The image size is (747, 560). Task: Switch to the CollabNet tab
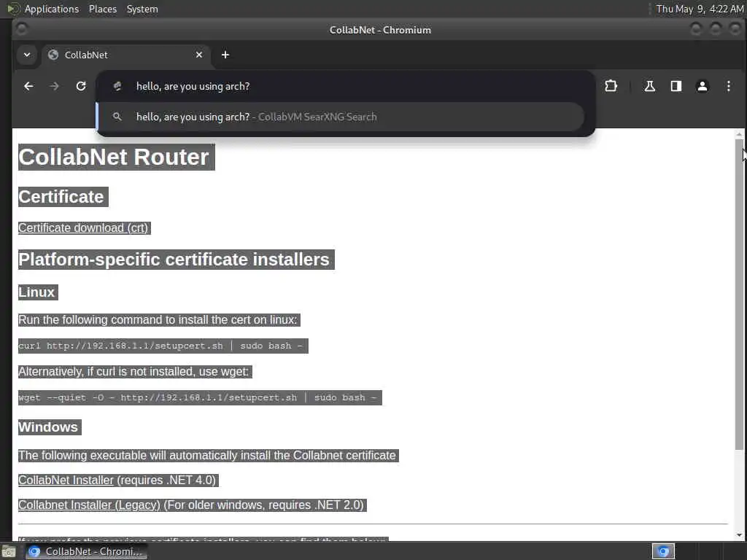[x=125, y=55]
